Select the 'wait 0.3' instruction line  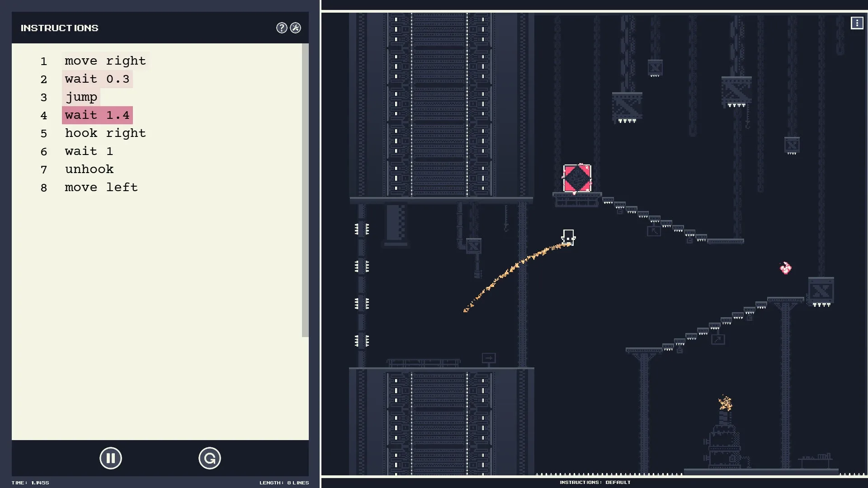[97, 79]
